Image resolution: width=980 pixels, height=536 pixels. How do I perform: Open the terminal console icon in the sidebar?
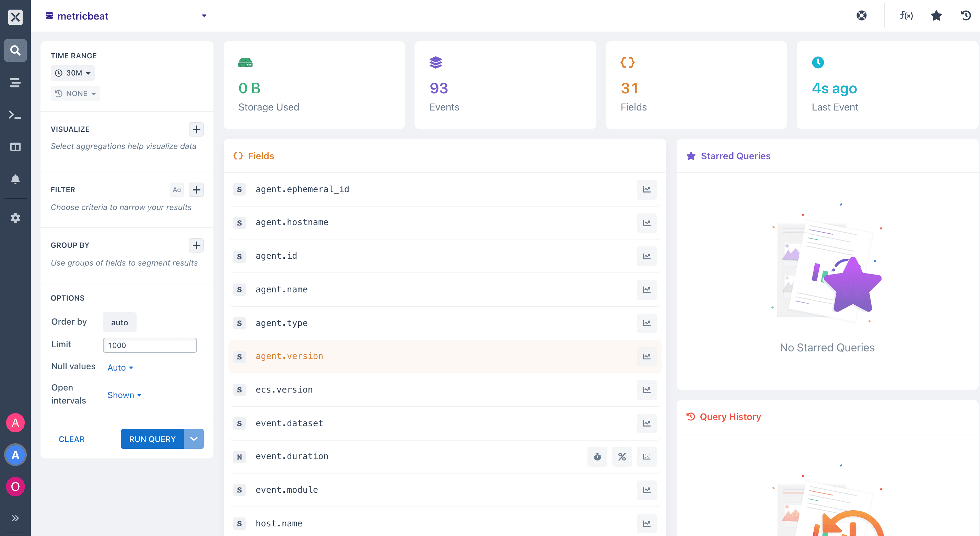pos(15,115)
